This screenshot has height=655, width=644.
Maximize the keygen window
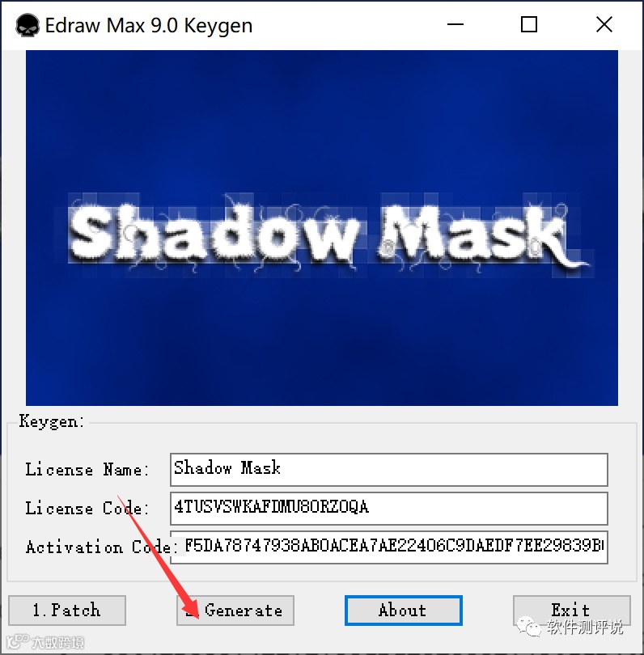point(528,24)
